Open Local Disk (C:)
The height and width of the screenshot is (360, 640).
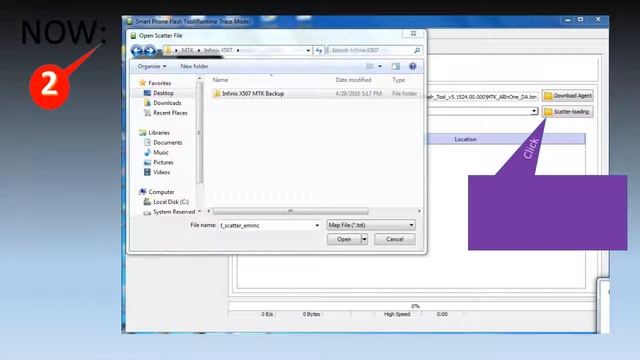(x=171, y=202)
